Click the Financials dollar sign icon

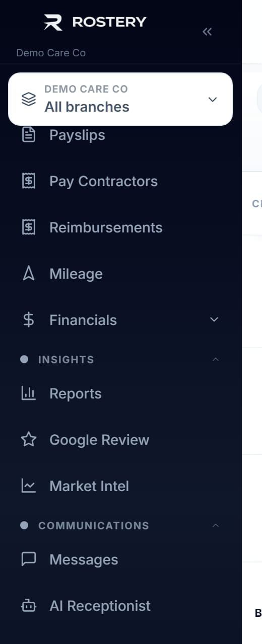pyautogui.click(x=29, y=320)
